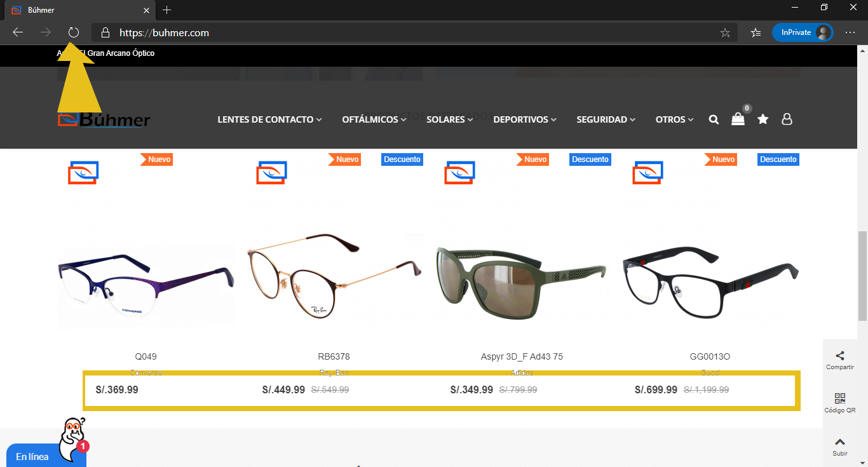Open product title Q049
This screenshot has height=467, width=868.
tap(146, 356)
